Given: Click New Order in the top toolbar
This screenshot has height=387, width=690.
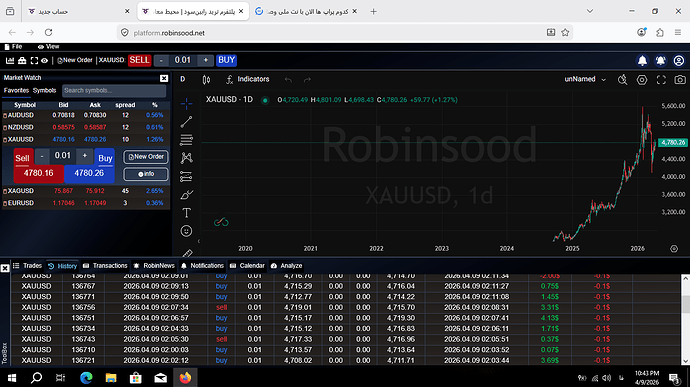Looking at the screenshot, I should pos(74,60).
